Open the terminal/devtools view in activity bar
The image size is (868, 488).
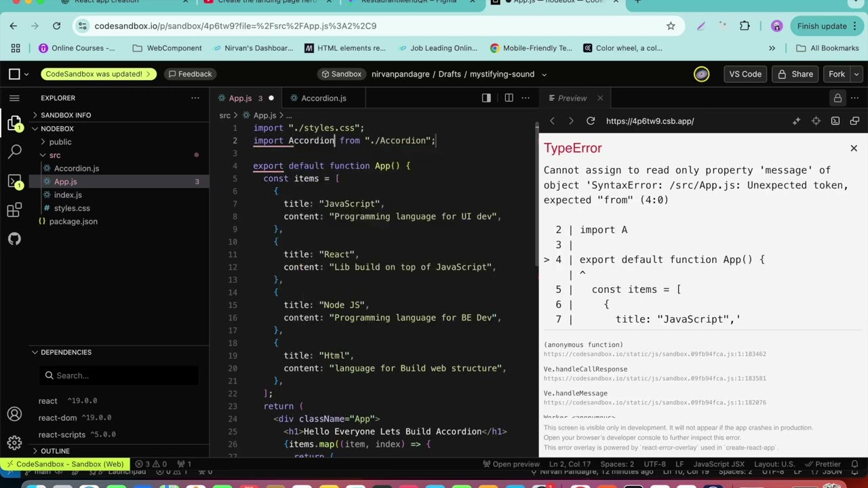pos(14,181)
